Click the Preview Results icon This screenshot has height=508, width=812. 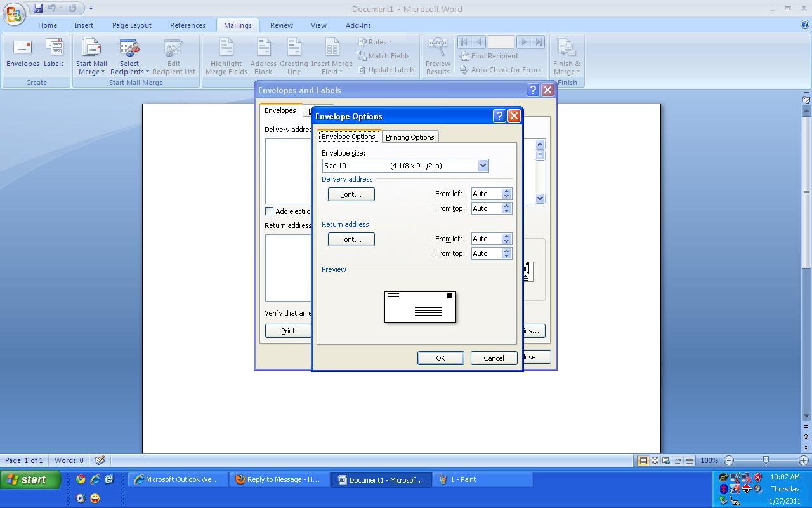438,57
